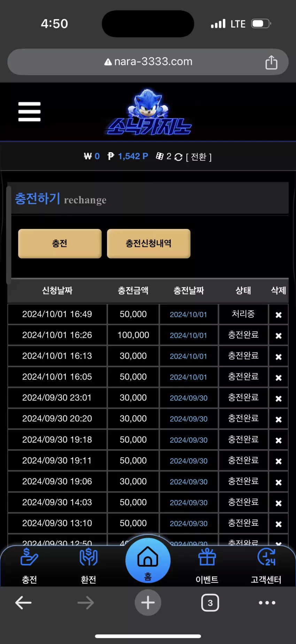296x644 pixels.
Task: Switch to 충전신청내역 tab
Action: 149,244
